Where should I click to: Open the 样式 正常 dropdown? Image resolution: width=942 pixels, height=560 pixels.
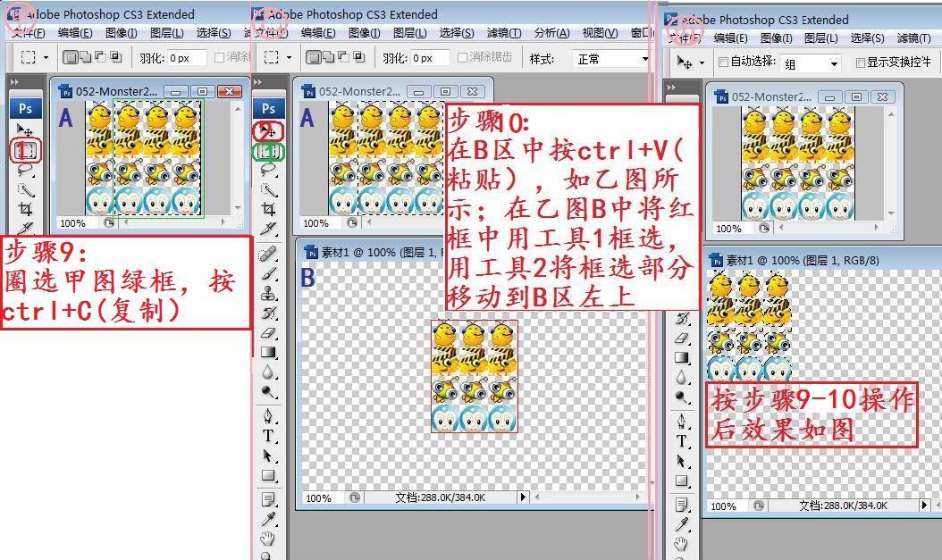point(611,59)
